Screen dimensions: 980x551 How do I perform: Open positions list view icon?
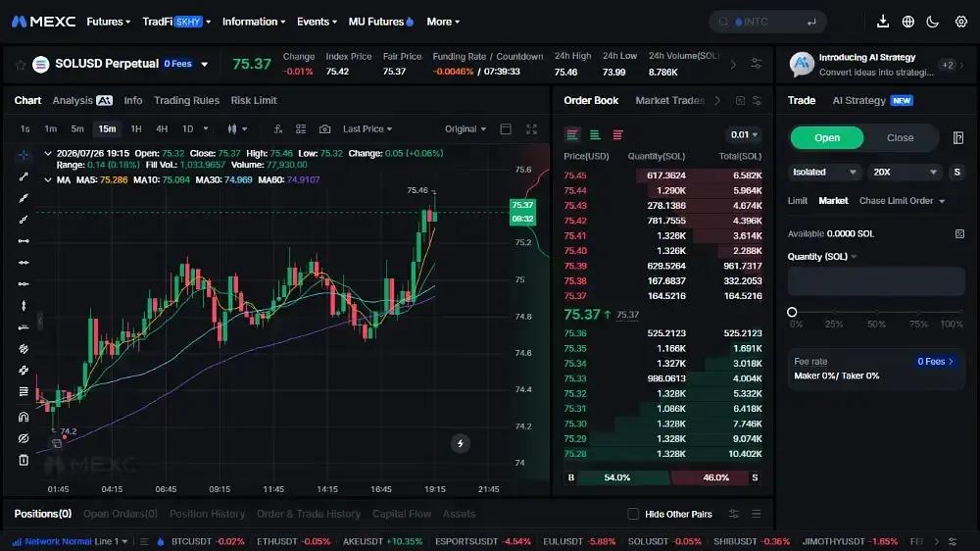[x=757, y=514]
